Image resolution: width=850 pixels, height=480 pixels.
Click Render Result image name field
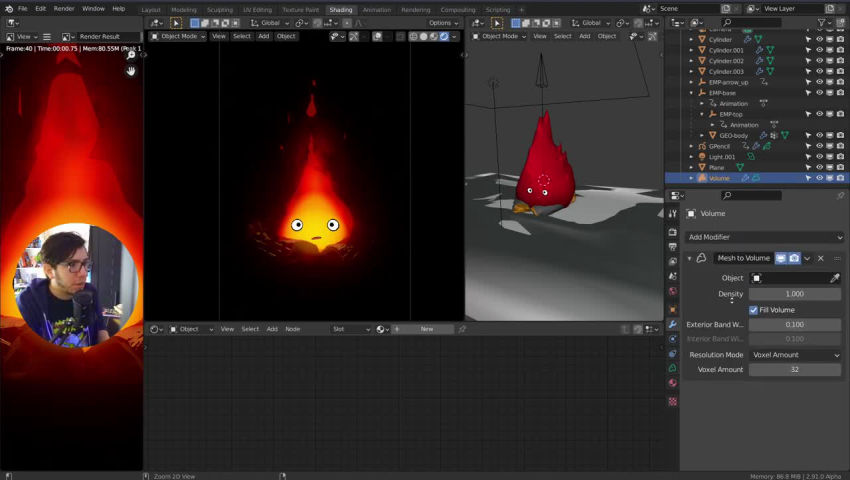108,36
